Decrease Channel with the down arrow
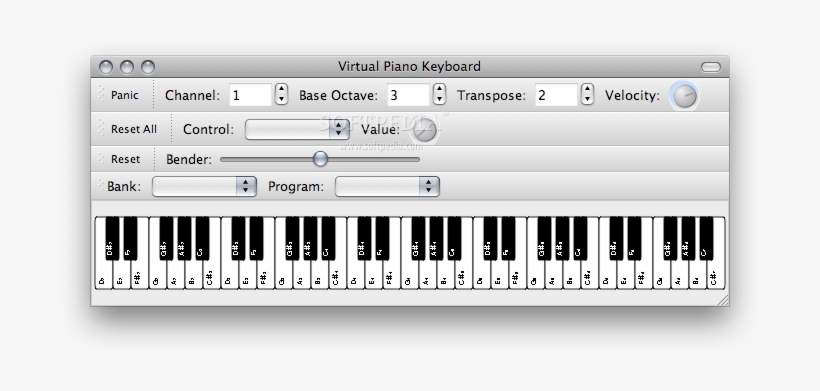The width and height of the screenshot is (820, 391). pos(281,100)
